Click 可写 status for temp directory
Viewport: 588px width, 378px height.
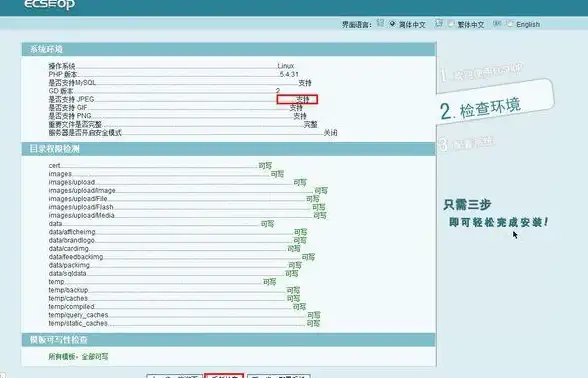[x=270, y=282]
